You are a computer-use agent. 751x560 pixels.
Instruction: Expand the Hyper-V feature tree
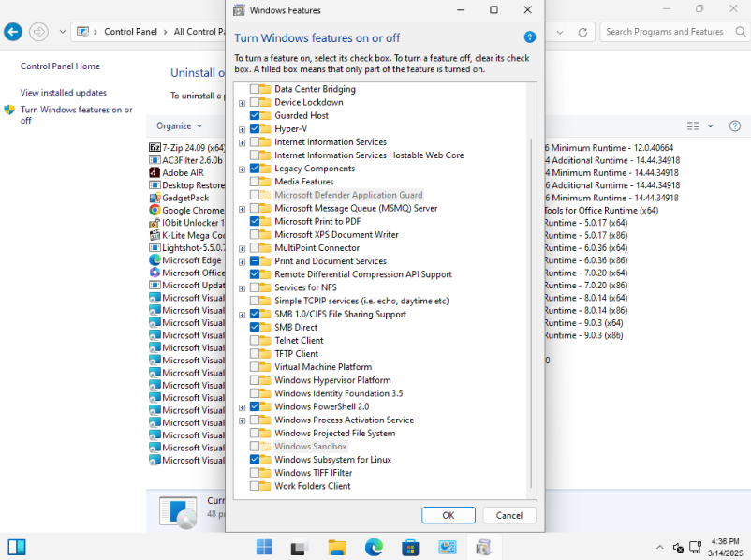point(243,129)
